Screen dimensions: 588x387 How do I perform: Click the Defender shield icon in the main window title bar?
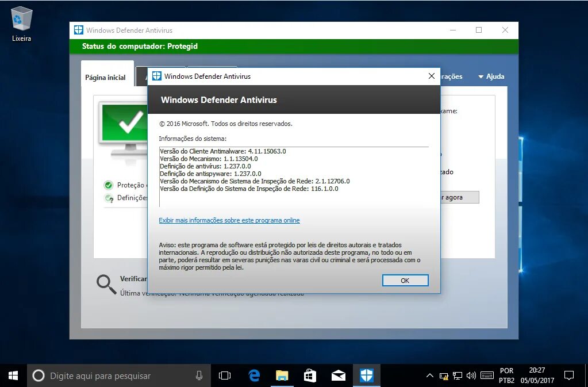pos(78,30)
